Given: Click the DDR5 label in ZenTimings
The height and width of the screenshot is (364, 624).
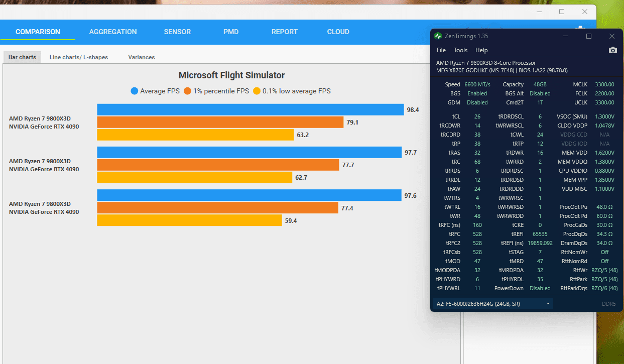Looking at the screenshot, I should (608, 304).
